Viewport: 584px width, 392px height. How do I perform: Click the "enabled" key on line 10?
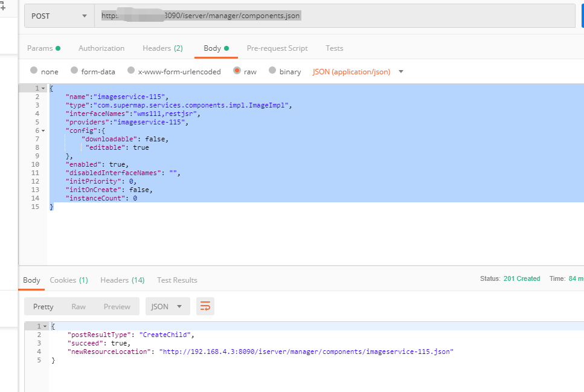(x=83, y=164)
